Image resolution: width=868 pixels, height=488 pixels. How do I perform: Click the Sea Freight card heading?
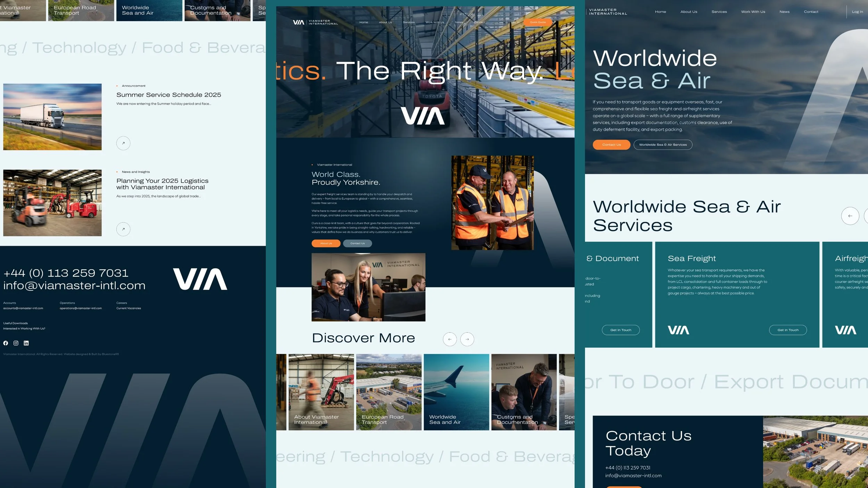pyautogui.click(x=692, y=259)
